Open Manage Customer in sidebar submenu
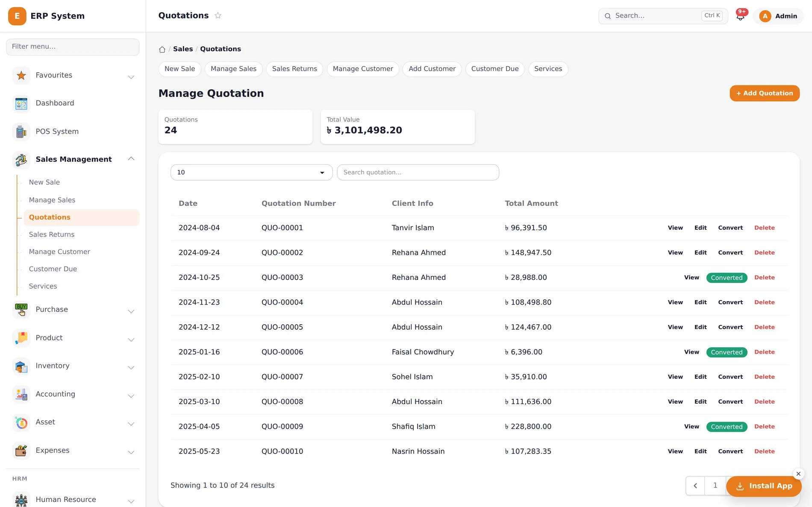The image size is (812, 507). tap(59, 252)
